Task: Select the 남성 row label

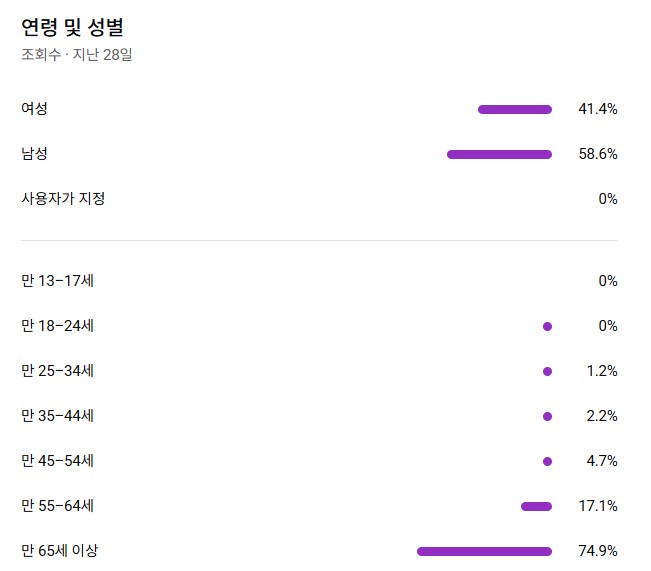Action: point(34,154)
